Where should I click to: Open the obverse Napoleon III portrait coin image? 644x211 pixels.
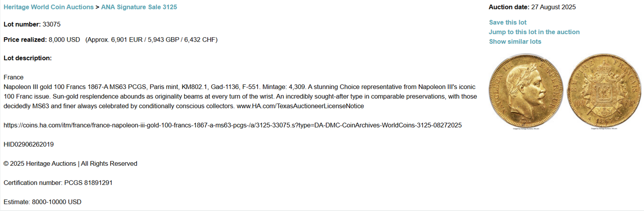(x=526, y=91)
